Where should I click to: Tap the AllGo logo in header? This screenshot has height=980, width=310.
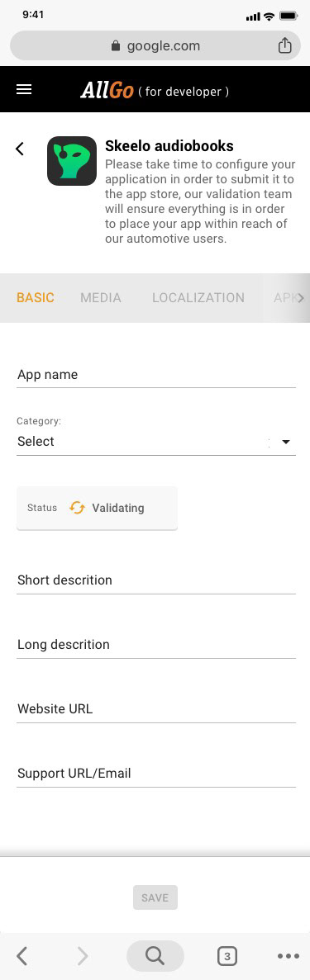pyautogui.click(x=107, y=91)
